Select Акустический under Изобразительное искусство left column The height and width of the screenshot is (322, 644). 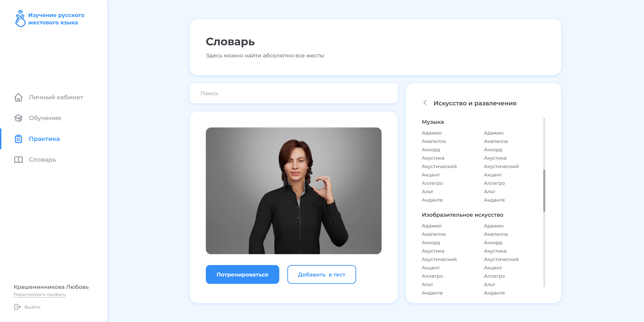pyautogui.click(x=439, y=259)
